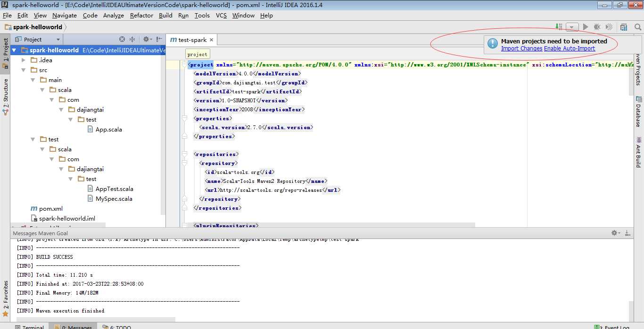Fold the project XML tag in gutter
Image resolution: width=644 pixels, height=329 pixels.
pyautogui.click(x=184, y=65)
